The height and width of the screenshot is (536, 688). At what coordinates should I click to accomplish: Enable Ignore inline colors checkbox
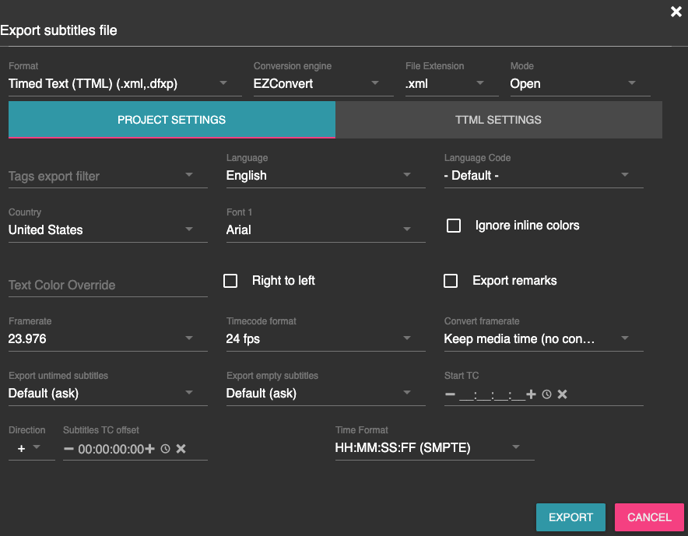(x=453, y=226)
